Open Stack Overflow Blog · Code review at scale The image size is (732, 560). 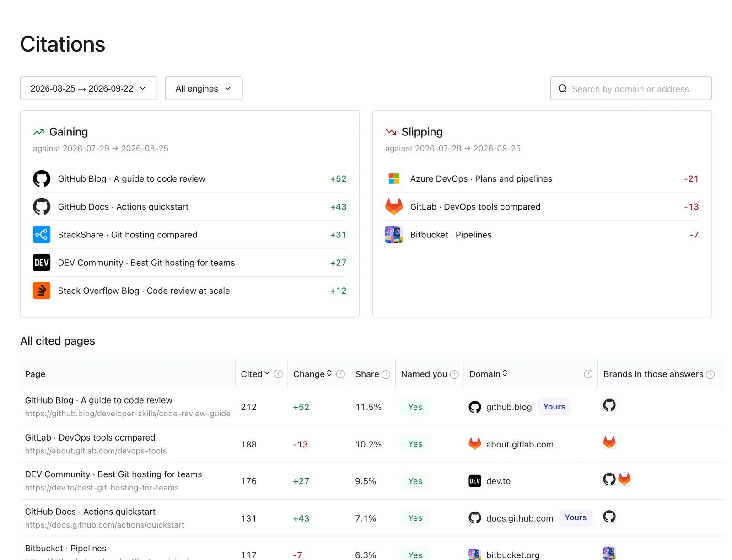pyautogui.click(x=144, y=291)
